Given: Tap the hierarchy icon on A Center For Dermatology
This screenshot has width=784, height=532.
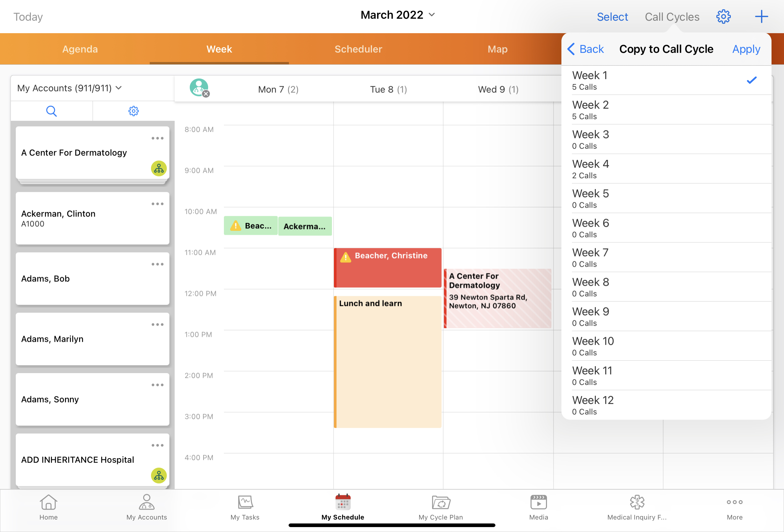Looking at the screenshot, I should pos(158,169).
